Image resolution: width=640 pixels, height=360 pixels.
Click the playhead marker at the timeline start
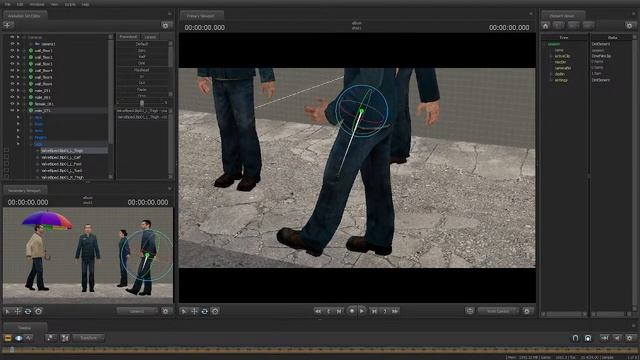tap(12, 349)
